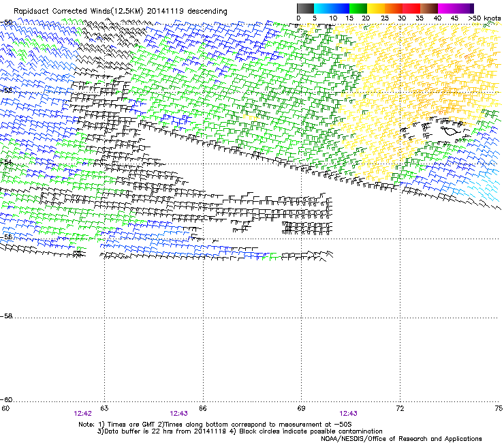504x443 pixels.
Task: Click the '-56' latitude axis label
Action: [6, 237]
